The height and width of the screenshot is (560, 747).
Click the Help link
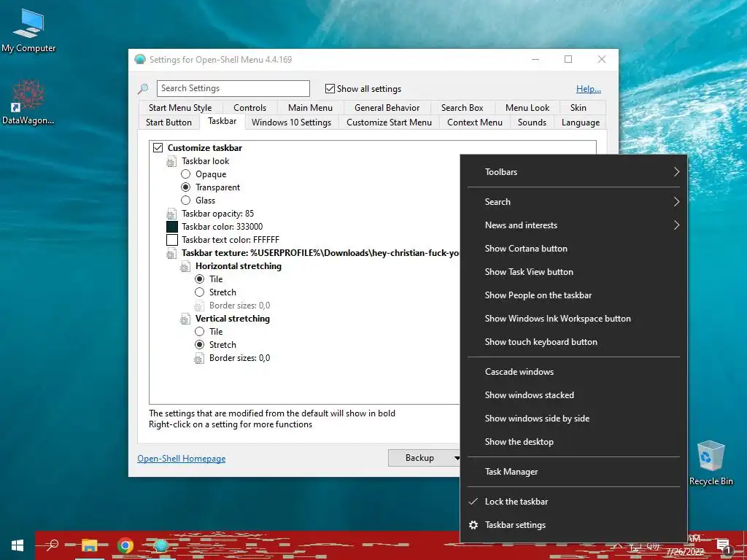589,89
